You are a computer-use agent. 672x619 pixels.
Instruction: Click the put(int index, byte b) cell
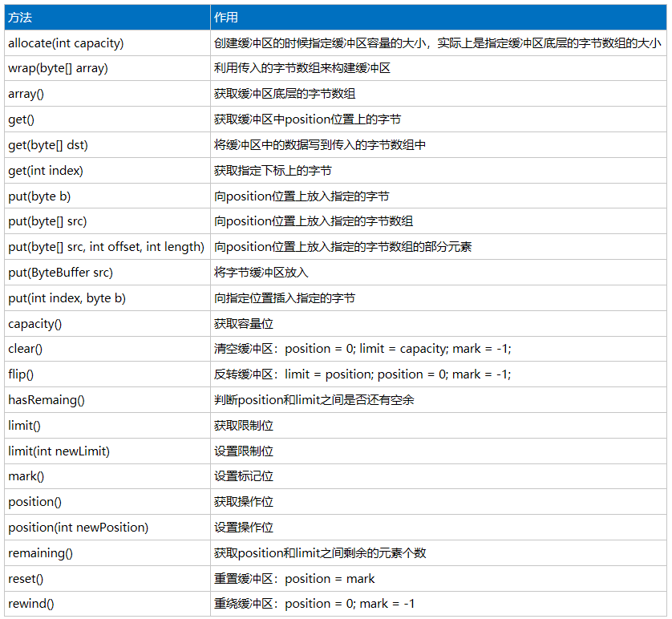click(x=107, y=298)
